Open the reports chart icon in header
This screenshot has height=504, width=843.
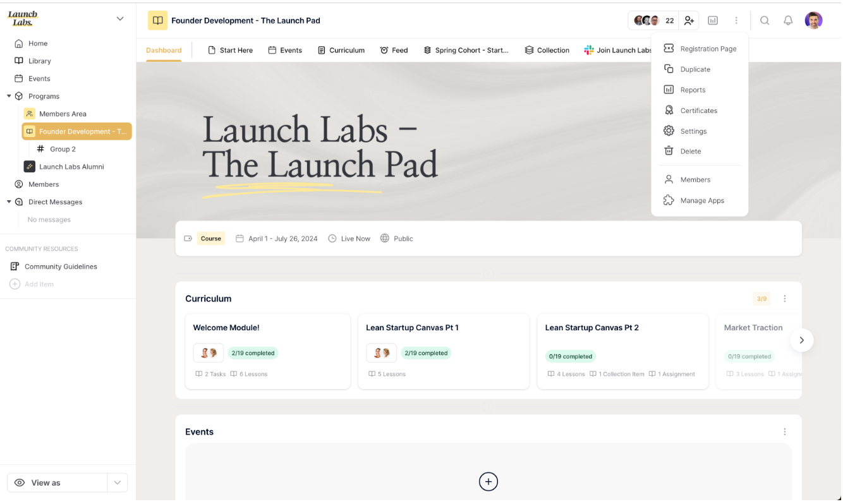(713, 21)
